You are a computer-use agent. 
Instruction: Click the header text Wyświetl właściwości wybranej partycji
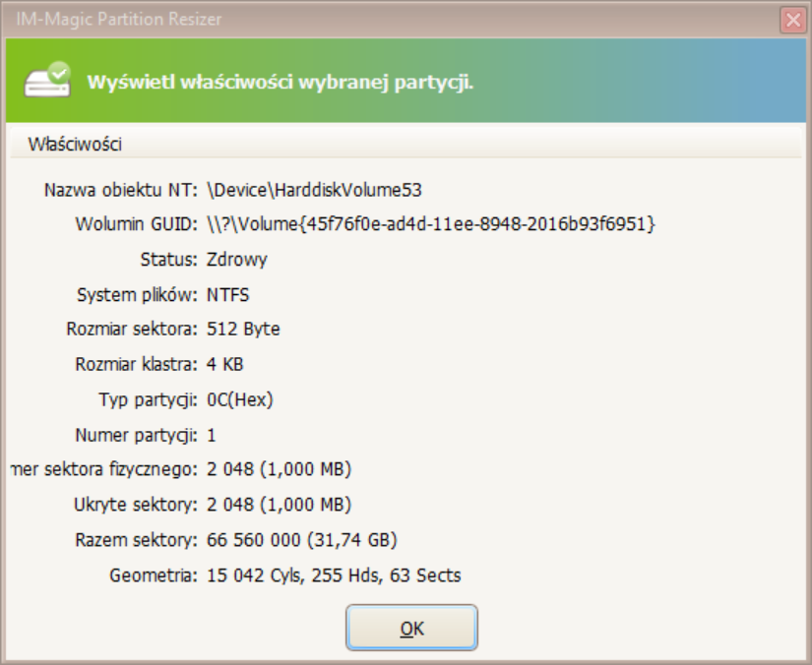pos(281,83)
